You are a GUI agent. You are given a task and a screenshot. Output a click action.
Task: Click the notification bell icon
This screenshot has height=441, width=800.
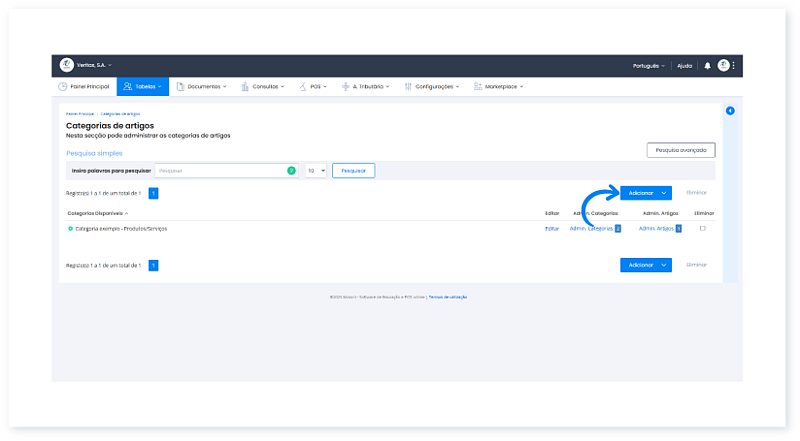[708, 65]
